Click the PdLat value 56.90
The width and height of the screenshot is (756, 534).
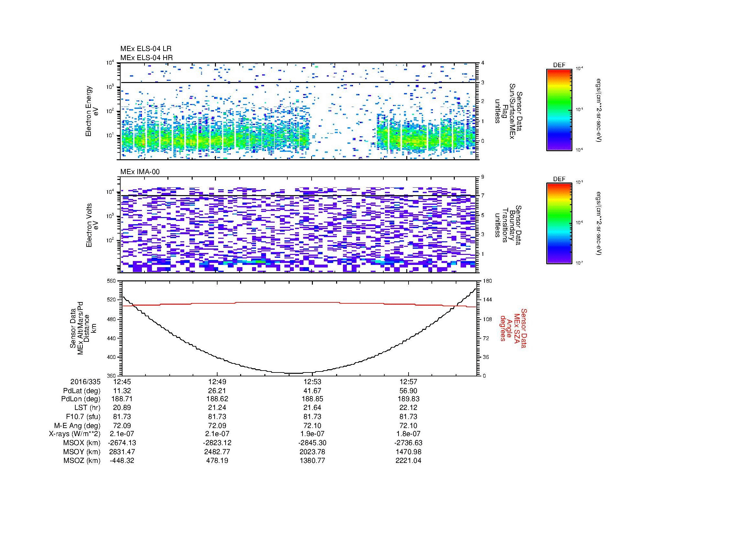[408, 391]
